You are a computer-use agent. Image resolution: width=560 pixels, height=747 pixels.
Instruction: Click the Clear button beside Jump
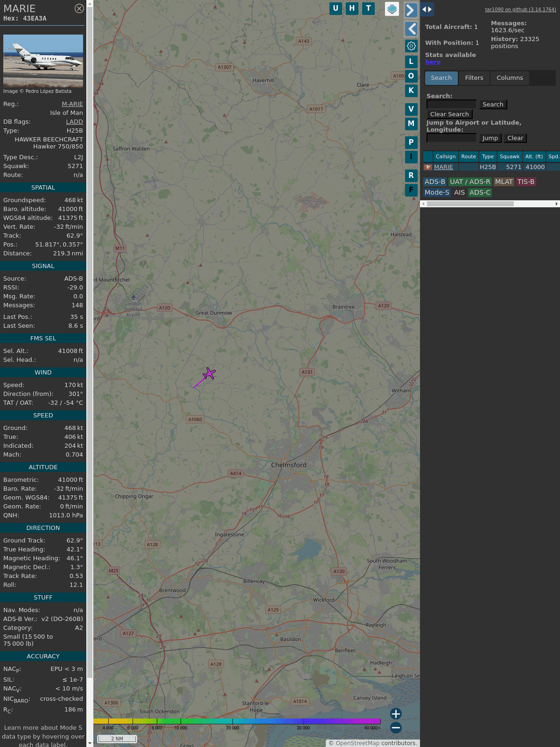pos(515,138)
